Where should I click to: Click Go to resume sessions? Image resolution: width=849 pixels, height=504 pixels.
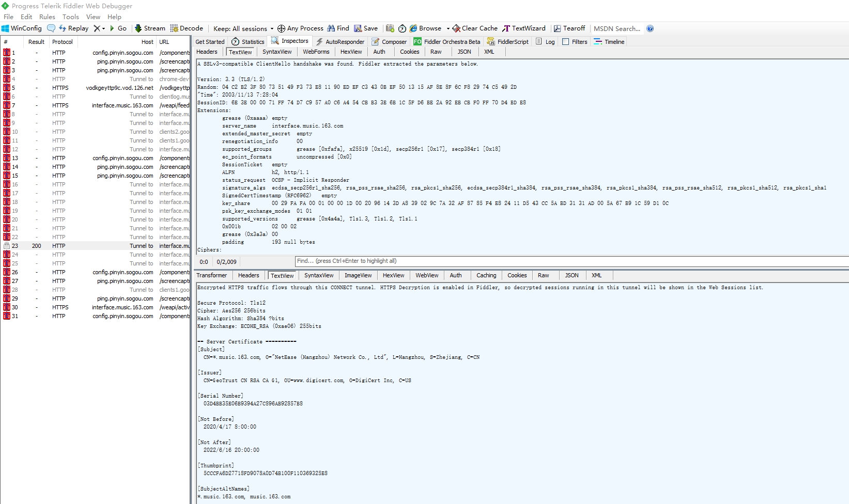coord(118,28)
